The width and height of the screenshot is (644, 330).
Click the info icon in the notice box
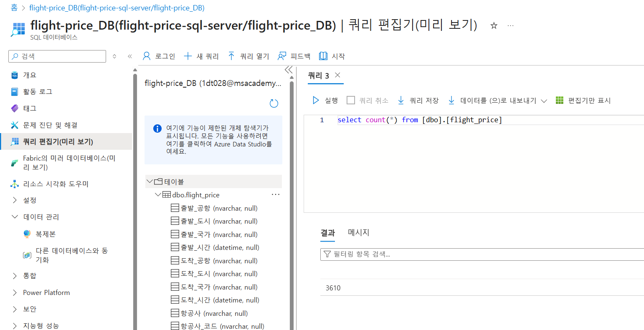pos(157,128)
